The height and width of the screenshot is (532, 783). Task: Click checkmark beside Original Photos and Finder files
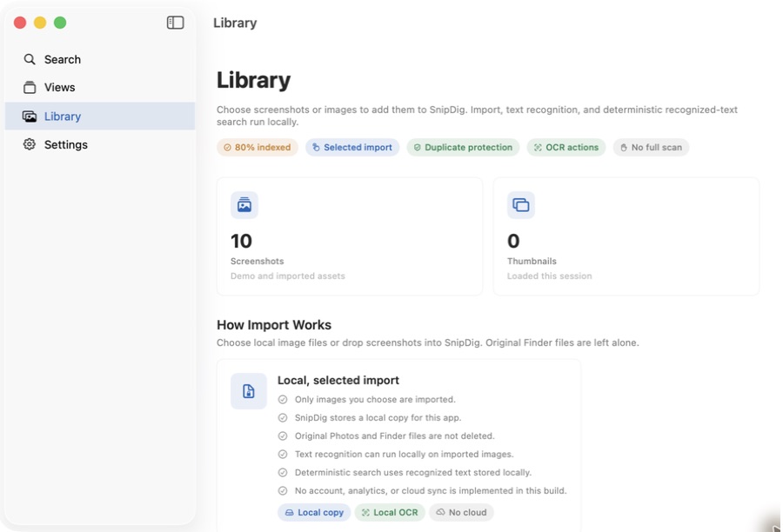coord(283,436)
